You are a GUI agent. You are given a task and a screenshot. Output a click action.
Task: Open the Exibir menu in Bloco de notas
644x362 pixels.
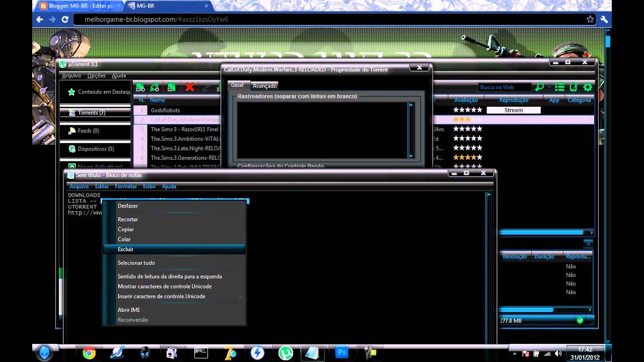pos(149,187)
